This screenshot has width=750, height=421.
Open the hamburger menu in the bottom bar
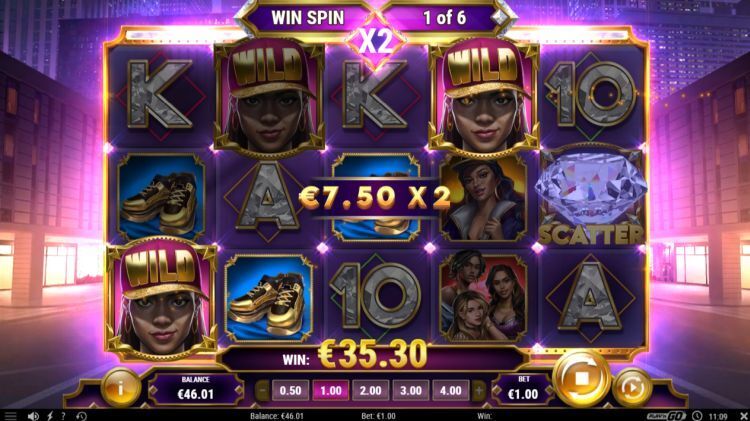pyautogui.click(x=10, y=416)
